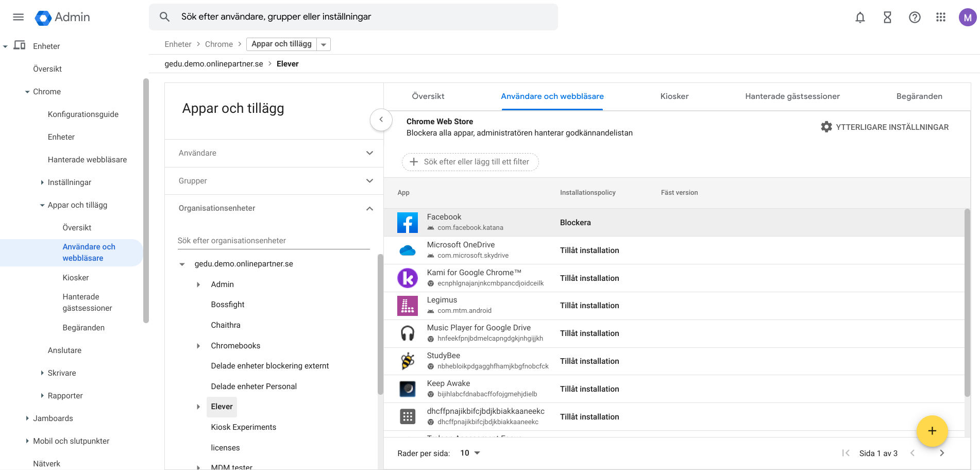The height and width of the screenshot is (470, 980).
Task: Select the Bossfight organizational unit
Action: (228, 305)
